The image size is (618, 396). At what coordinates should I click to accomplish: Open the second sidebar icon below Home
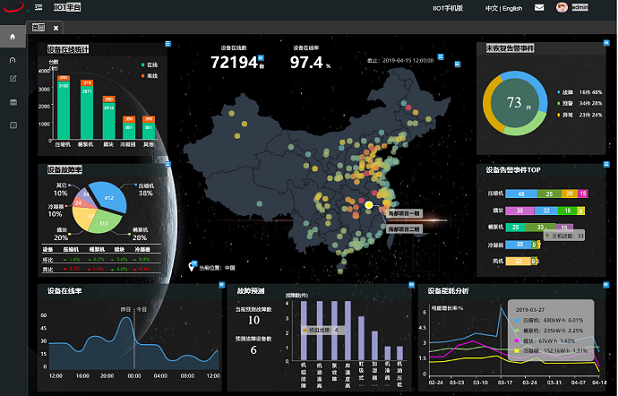pyautogui.click(x=13, y=60)
